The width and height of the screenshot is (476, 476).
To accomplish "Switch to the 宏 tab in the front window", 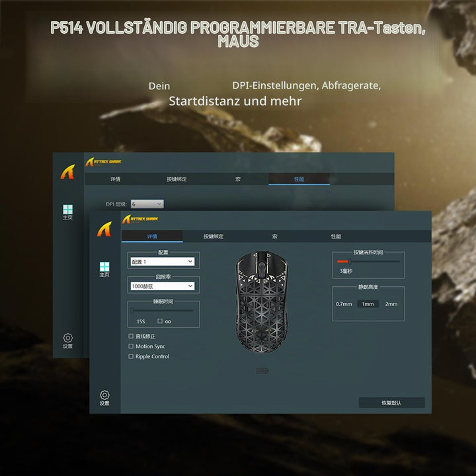I will [x=275, y=236].
